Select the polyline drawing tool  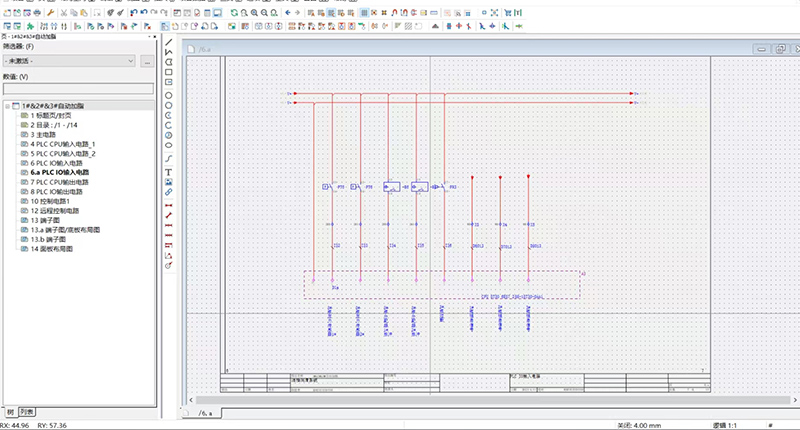tap(168, 51)
